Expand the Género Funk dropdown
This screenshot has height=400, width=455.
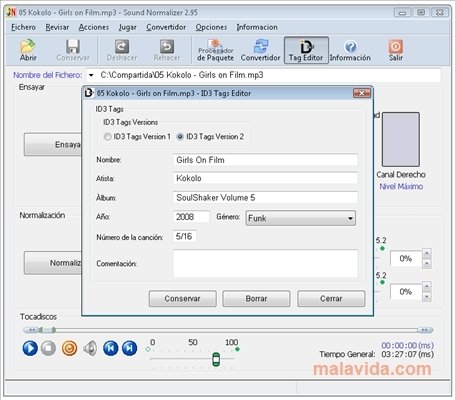350,219
